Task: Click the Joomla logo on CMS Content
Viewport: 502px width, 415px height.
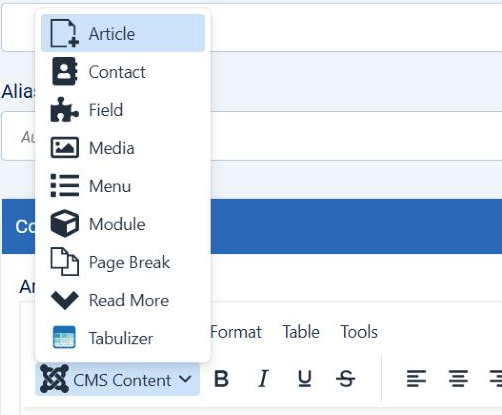Action: point(54,378)
